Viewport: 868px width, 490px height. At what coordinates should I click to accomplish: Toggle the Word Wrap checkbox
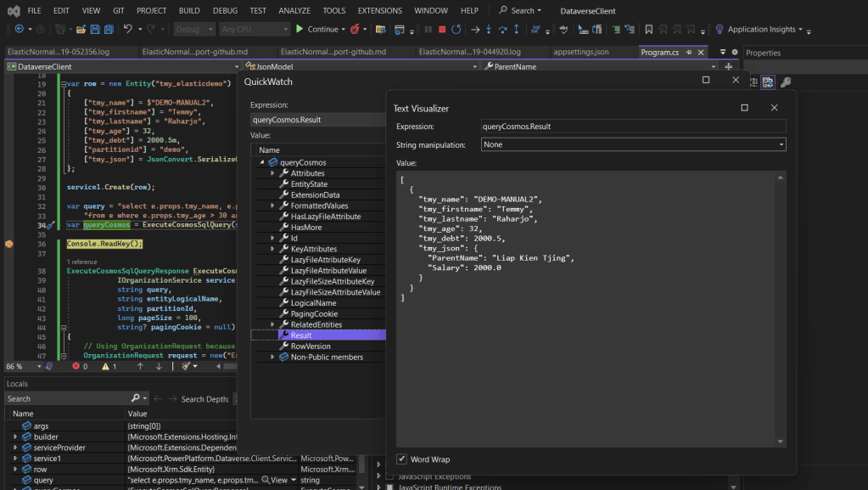coord(401,459)
